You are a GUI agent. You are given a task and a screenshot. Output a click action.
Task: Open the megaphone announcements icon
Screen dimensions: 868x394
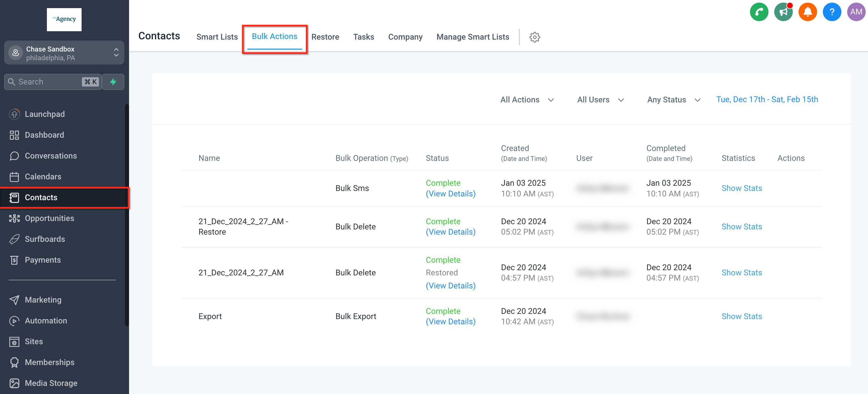pos(783,12)
